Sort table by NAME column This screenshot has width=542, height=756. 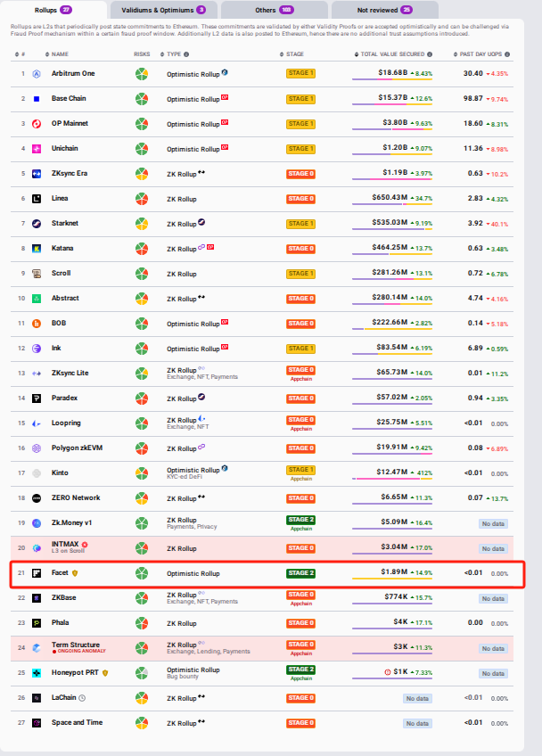(57, 54)
